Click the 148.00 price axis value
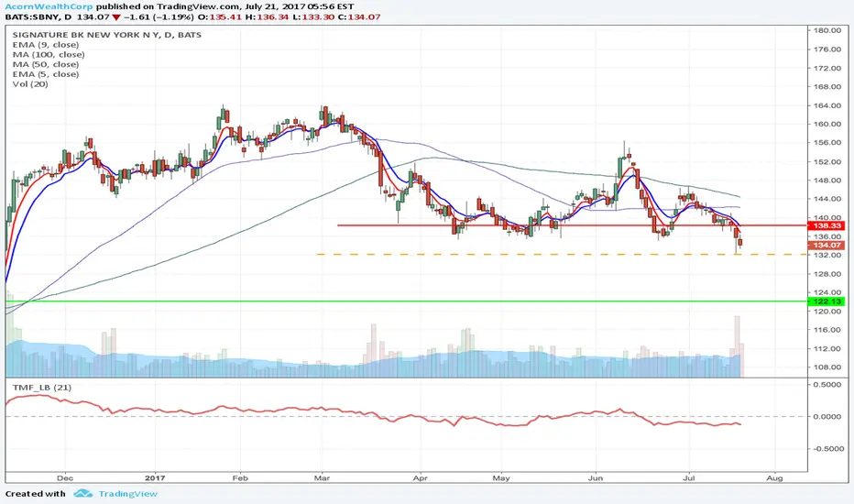The width and height of the screenshot is (854, 504). click(x=827, y=181)
